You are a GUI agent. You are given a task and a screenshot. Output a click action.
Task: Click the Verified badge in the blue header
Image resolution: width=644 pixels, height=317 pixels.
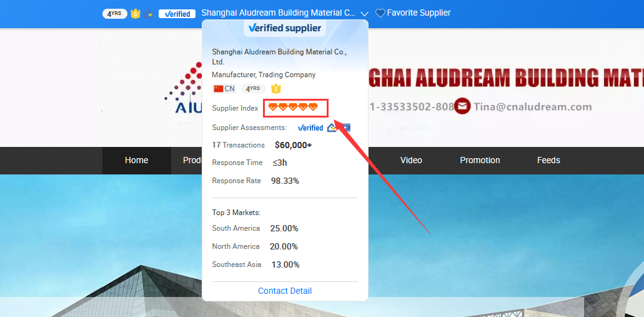point(177,14)
